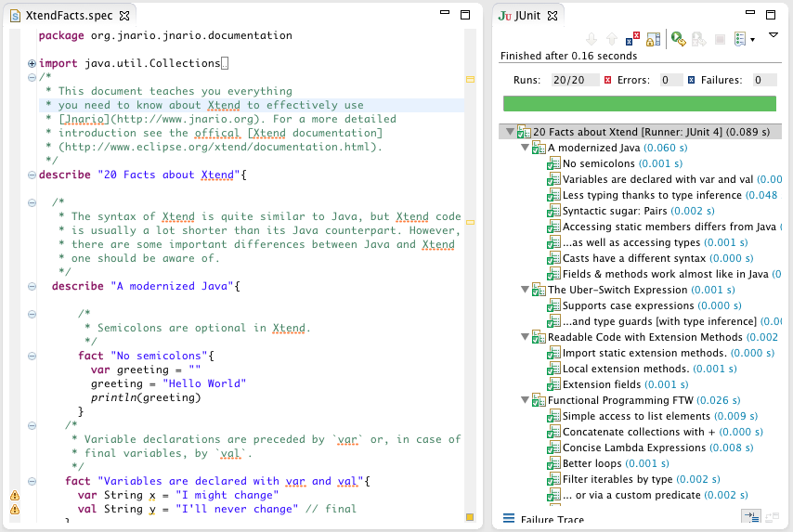Select "Variables are declared with var and val" test
The height and width of the screenshot is (532, 793).
point(664,179)
